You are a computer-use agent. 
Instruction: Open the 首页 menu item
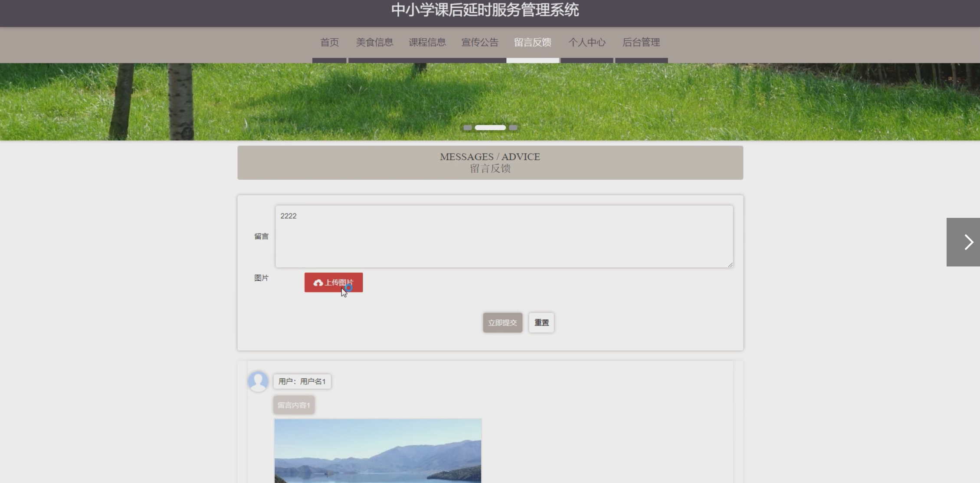(329, 43)
